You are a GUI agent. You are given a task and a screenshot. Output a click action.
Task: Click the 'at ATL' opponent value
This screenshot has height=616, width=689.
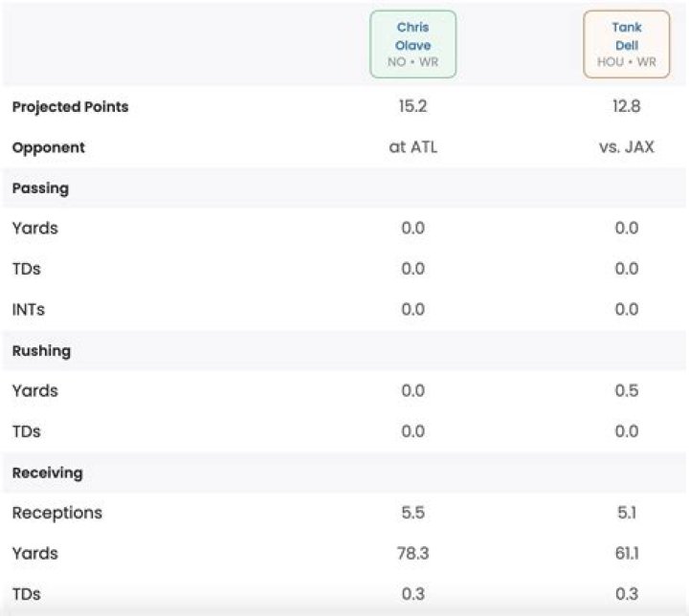pos(413,146)
